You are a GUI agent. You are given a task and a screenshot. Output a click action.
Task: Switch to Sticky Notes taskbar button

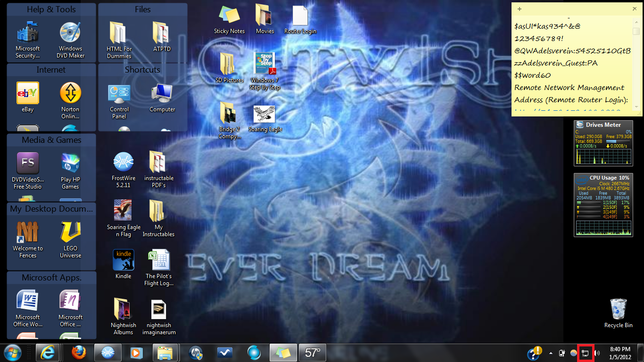pyautogui.click(x=283, y=353)
